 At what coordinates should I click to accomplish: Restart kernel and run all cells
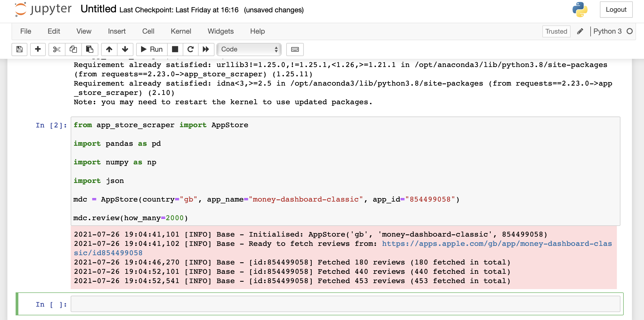click(206, 50)
